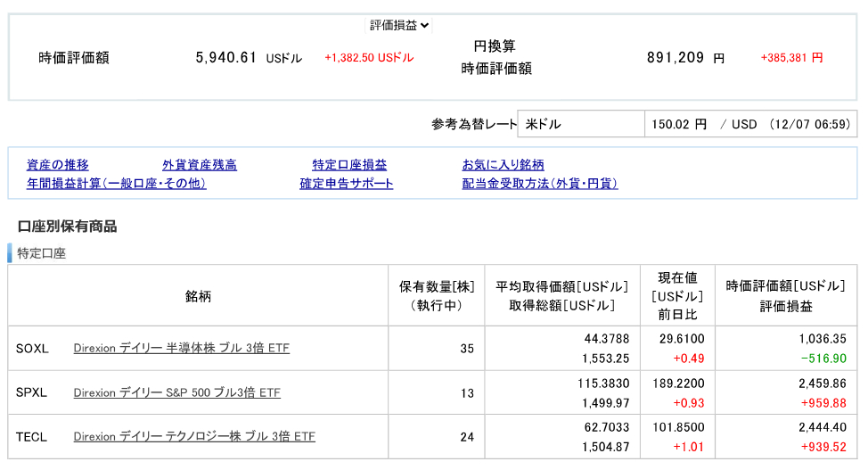
Task: Select the 口座別保有商品 heading
Action: [67, 227]
